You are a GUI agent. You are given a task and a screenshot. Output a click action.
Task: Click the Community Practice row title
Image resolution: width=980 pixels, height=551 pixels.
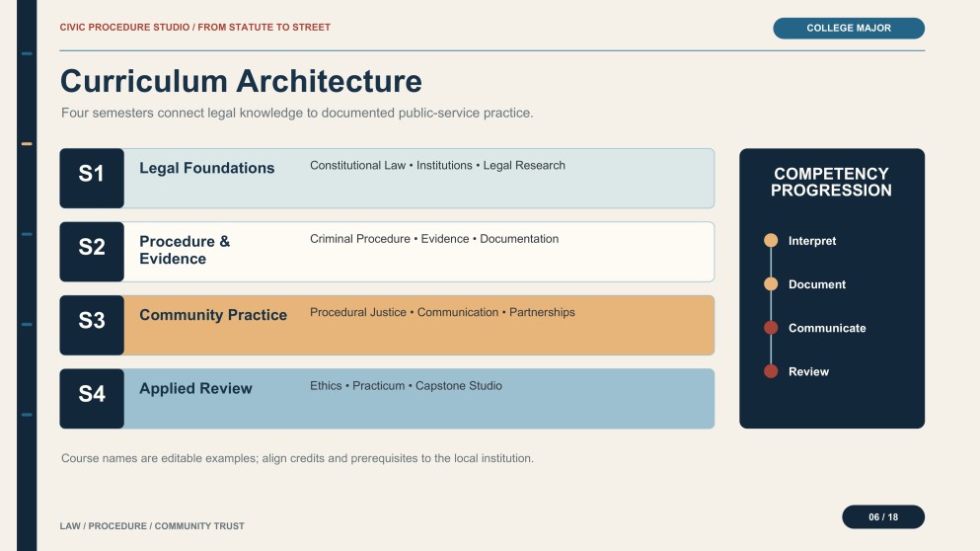213,315
